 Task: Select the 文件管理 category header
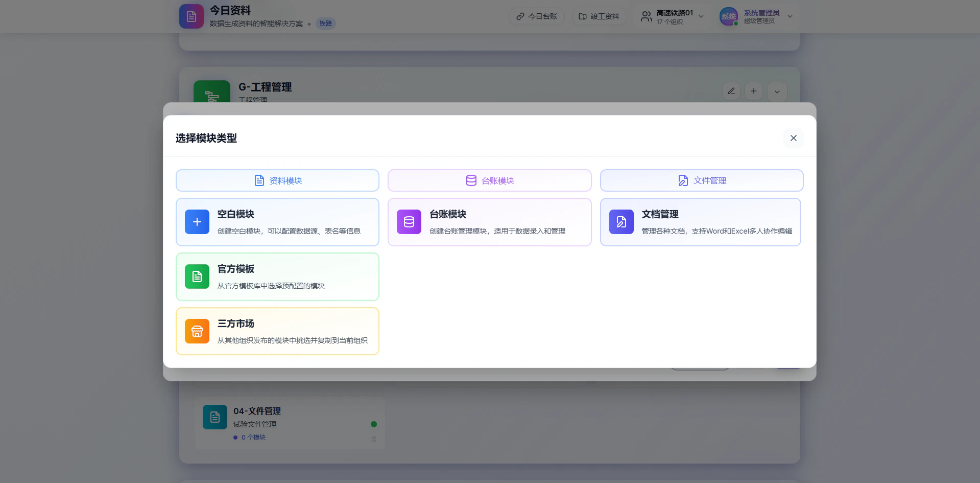702,180
